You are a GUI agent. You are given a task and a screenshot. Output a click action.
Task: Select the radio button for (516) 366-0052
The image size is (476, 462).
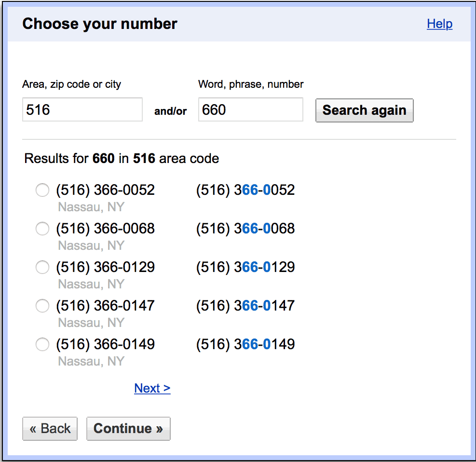coord(42,190)
